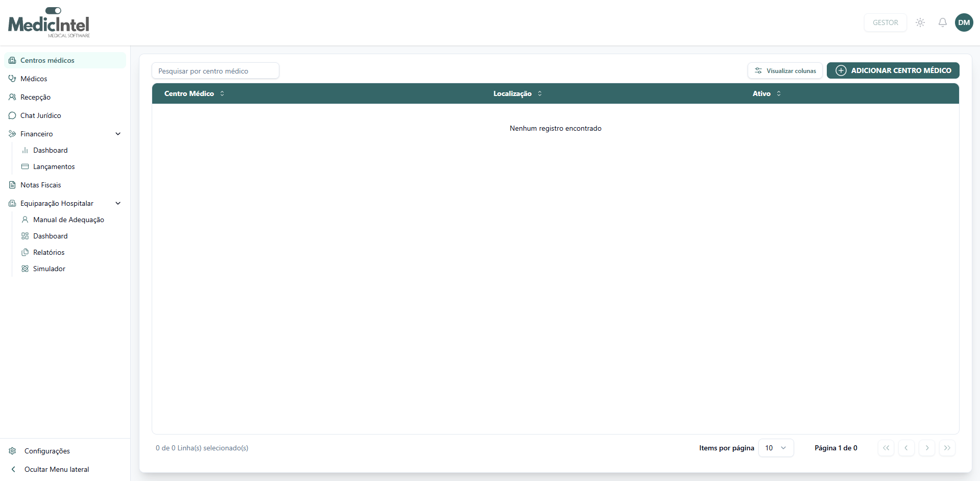This screenshot has width=980, height=481.
Task: Open the Simulador tool
Action: tap(49, 268)
